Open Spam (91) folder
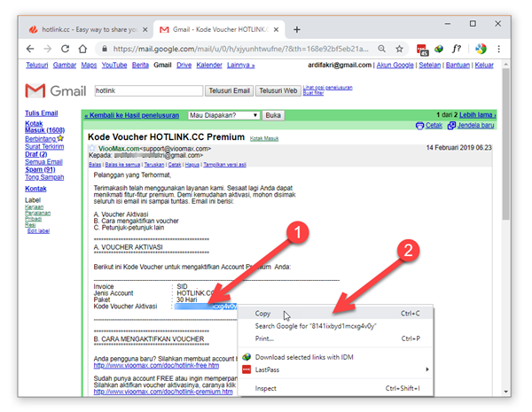 [40, 169]
